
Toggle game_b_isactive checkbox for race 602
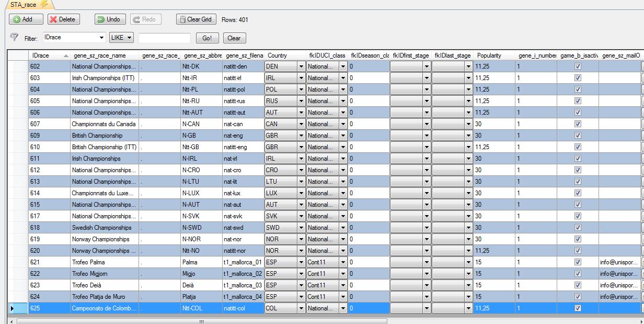578,66
